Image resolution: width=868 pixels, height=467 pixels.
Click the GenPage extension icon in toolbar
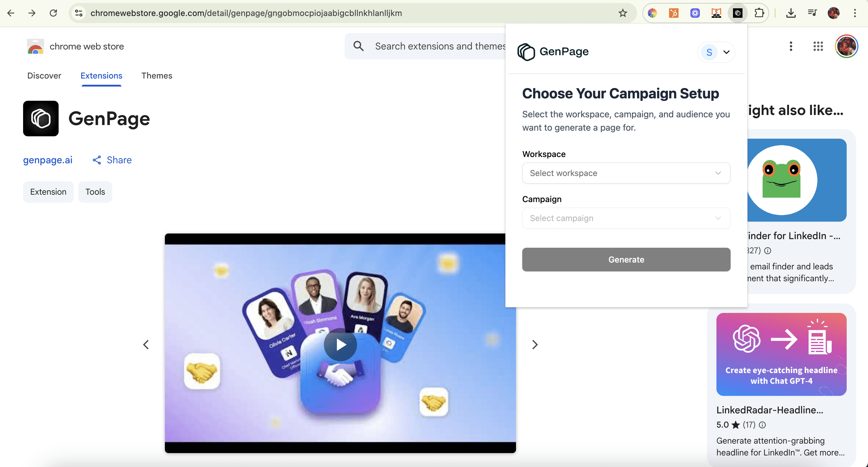point(737,13)
